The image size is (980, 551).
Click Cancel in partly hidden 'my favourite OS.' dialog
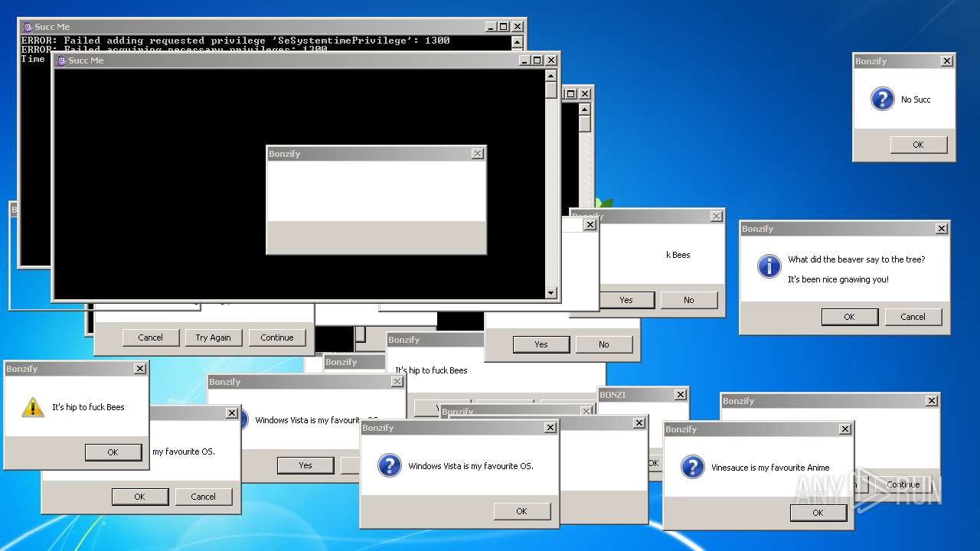point(204,497)
